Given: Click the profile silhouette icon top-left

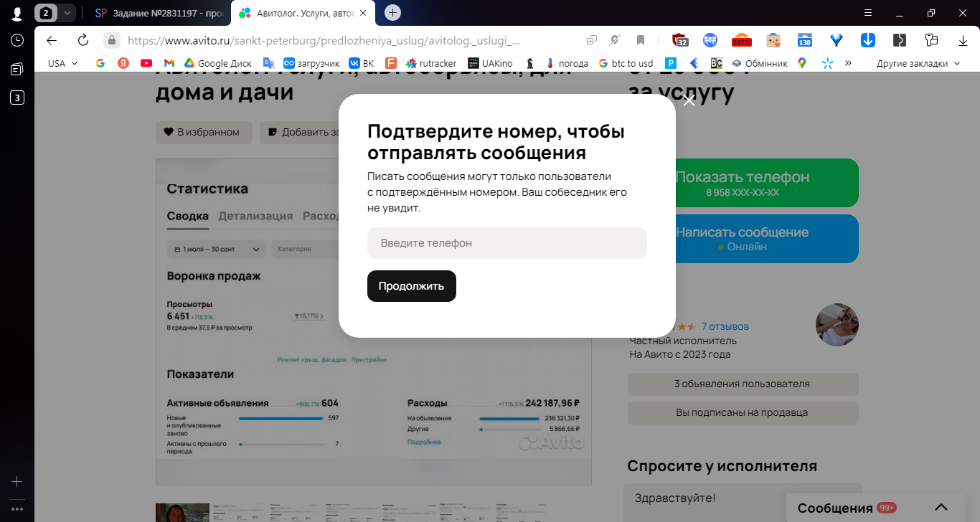Looking at the screenshot, I should [x=17, y=13].
